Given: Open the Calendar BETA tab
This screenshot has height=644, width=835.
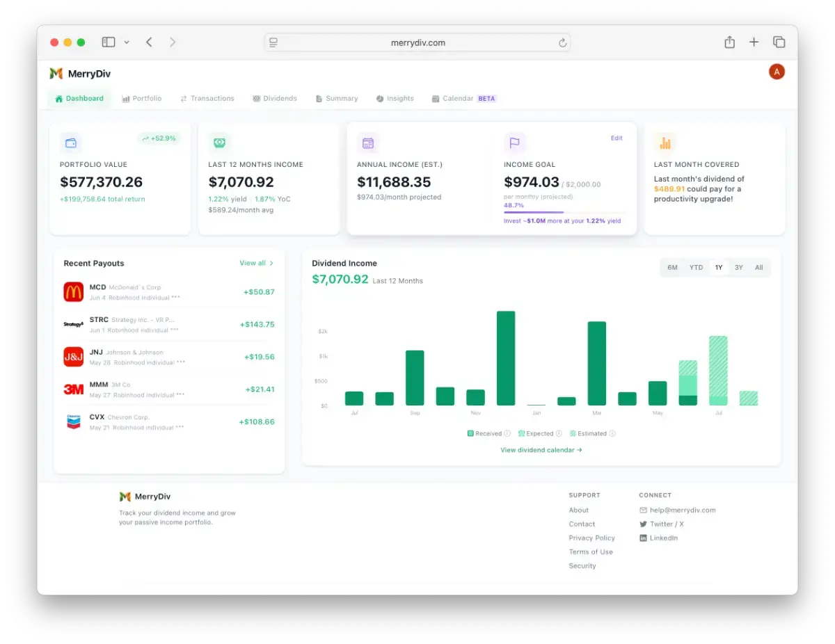Looking at the screenshot, I should point(464,99).
